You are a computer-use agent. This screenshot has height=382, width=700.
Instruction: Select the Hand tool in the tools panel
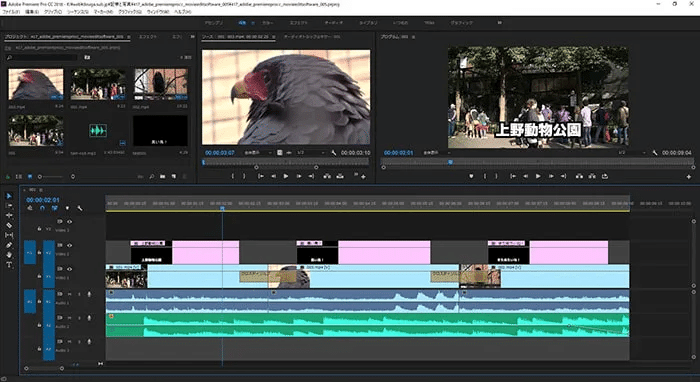9,255
